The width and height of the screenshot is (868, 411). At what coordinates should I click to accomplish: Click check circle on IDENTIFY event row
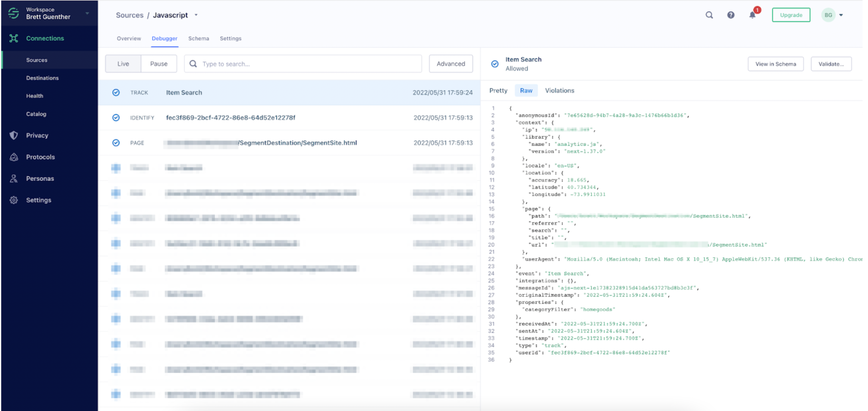click(x=116, y=118)
